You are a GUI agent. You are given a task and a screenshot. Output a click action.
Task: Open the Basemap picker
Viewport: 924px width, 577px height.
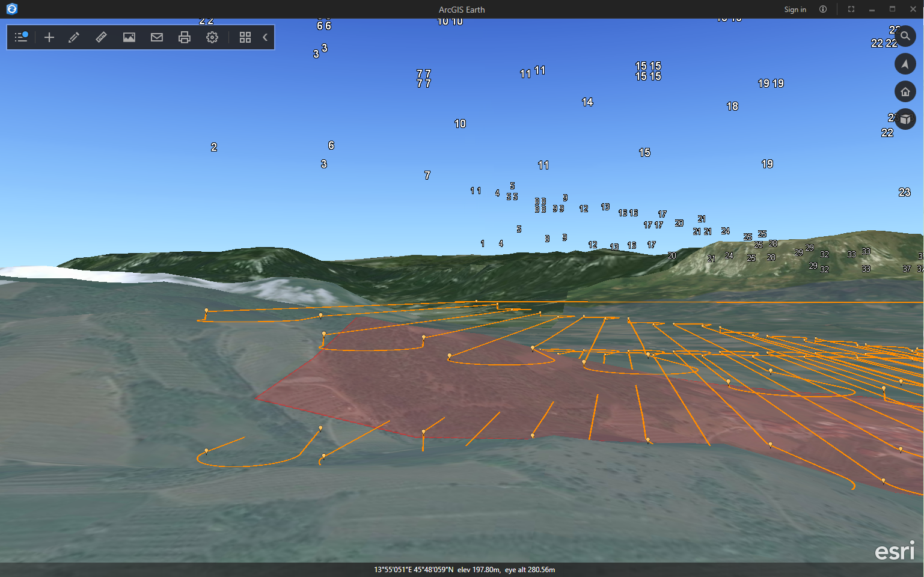click(129, 37)
